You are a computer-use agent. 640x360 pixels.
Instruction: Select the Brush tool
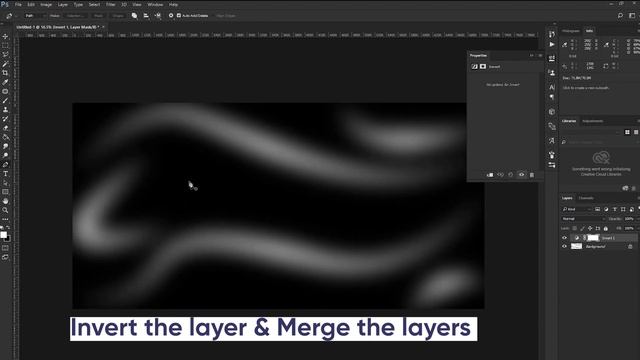[x=5, y=100]
